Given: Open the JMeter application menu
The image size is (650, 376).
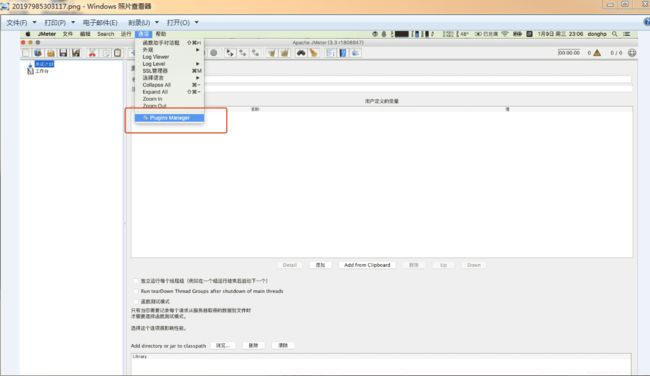Looking at the screenshot, I should coord(47,34).
